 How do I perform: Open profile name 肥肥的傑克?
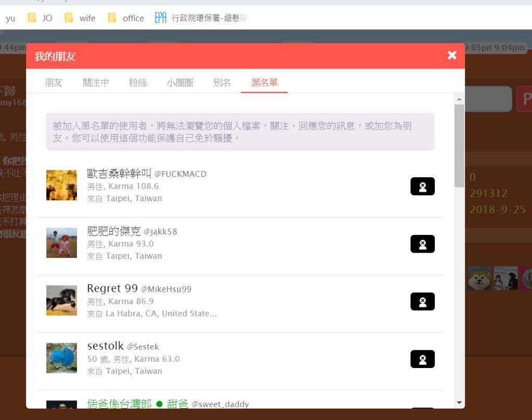coord(114,231)
